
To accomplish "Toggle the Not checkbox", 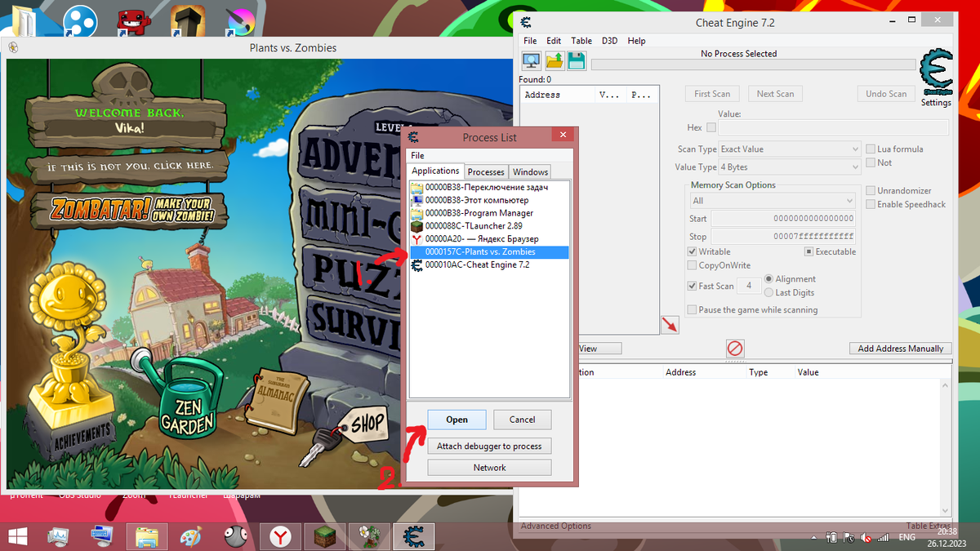I will pyautogui.click(x=871, y=162).
